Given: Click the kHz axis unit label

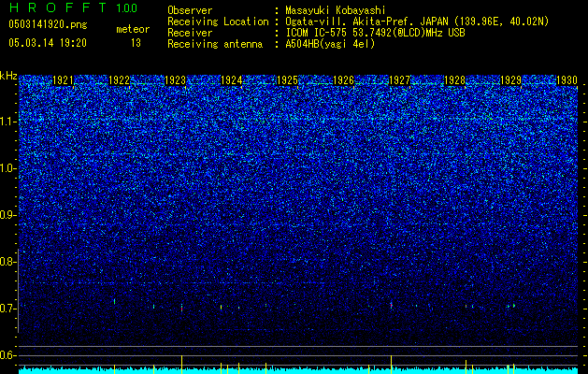Looking at the screenshot, I should coord(8,76).
